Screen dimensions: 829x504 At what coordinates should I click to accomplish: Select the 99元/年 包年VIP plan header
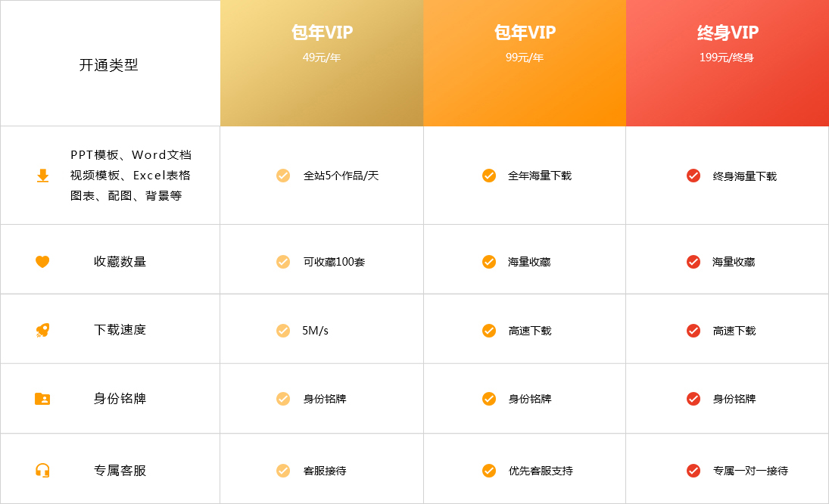[x=525, y=63]
